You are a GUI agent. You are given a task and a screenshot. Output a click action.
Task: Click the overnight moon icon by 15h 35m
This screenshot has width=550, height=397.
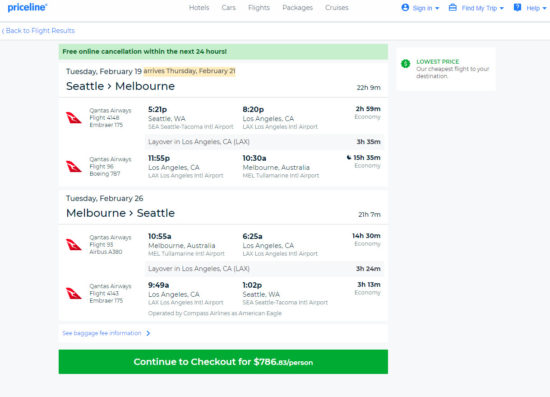click(x=349, y=157)
